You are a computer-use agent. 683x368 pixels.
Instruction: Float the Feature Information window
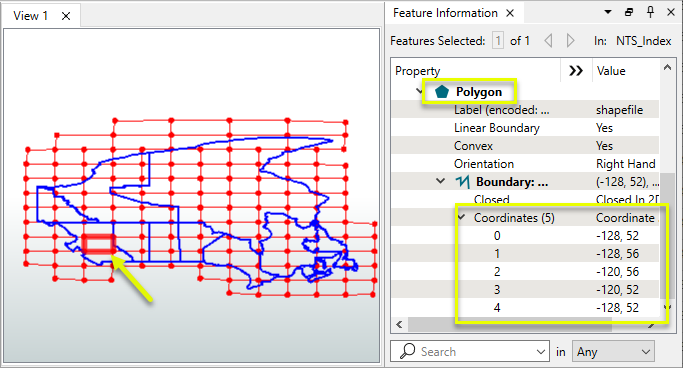629,12
